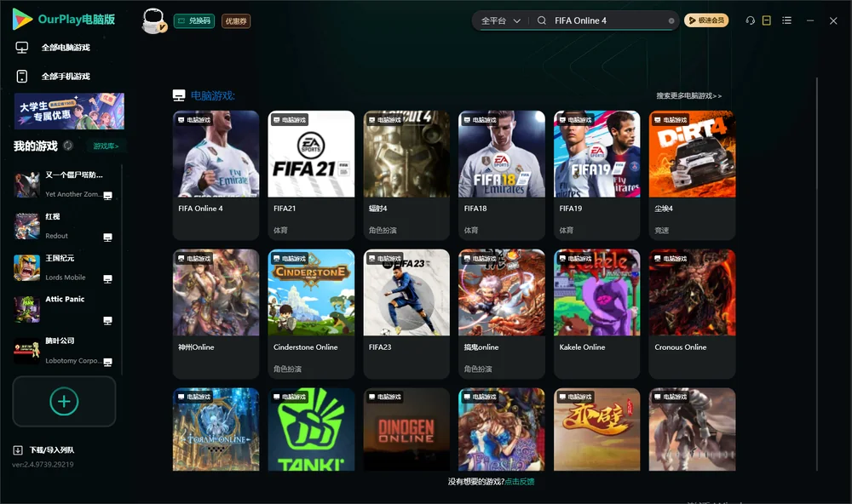The width and height of the screenshot is (852, 504).
Task: Open the 下载/导入列队 download queue
Action: tap(52, 450)
